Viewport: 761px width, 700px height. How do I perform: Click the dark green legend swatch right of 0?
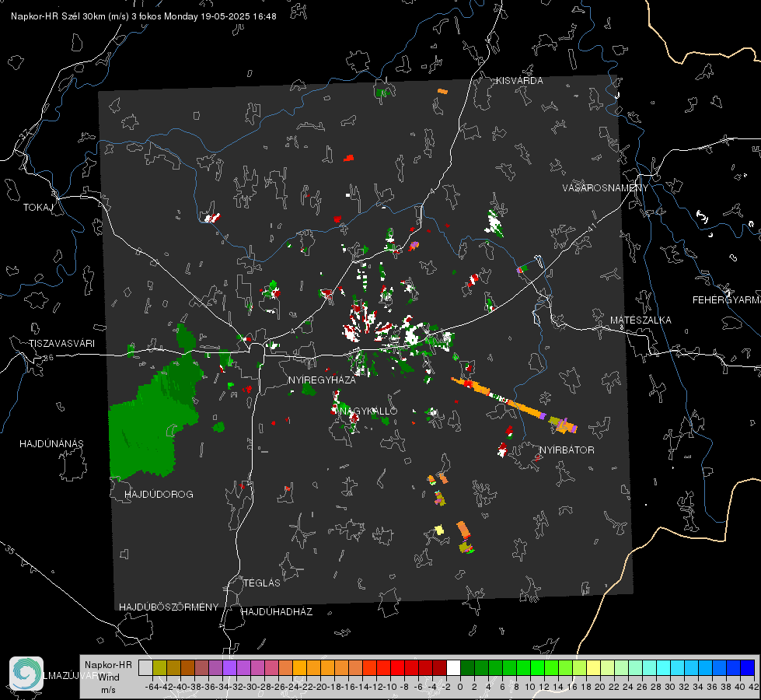click(x=467, y=667)
